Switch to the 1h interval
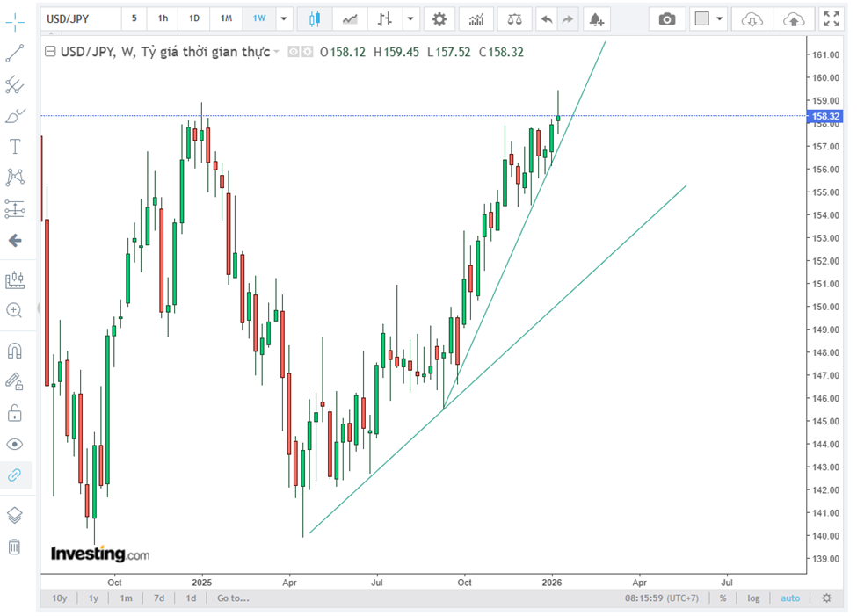The height and width of the screenshot is (616, 857). (163, 18)
